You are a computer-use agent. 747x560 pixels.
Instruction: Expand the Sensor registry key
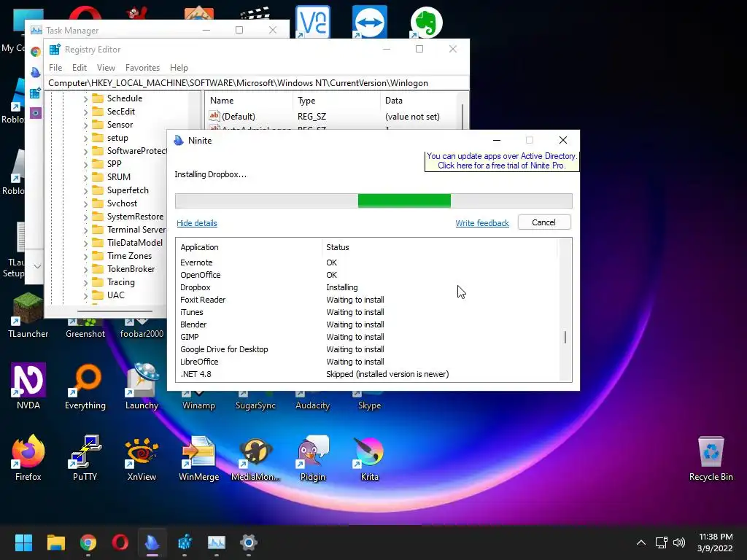click(86, 125)
